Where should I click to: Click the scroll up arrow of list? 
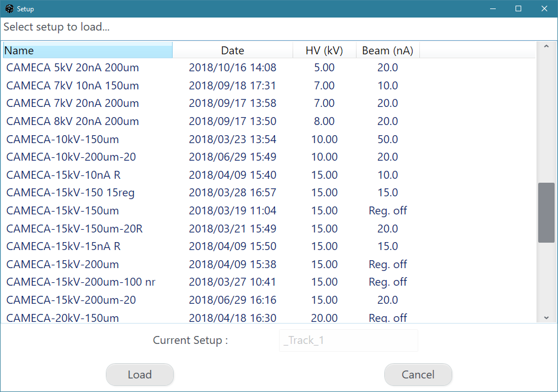[x=546, y=46]
